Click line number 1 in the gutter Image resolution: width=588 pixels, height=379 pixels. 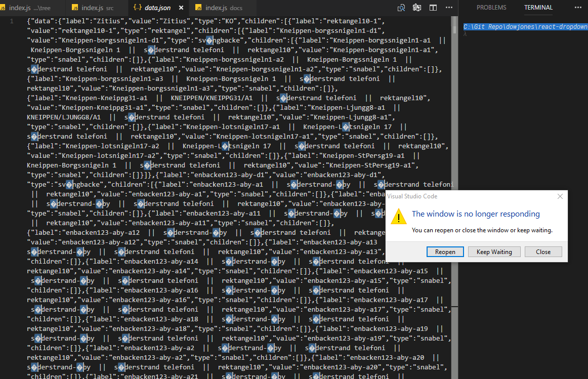click(11, 20)
